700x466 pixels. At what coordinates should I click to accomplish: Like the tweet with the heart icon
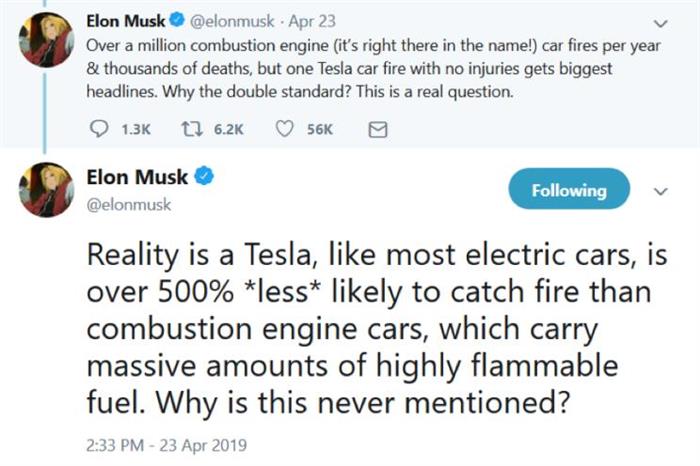coord(285,129)
